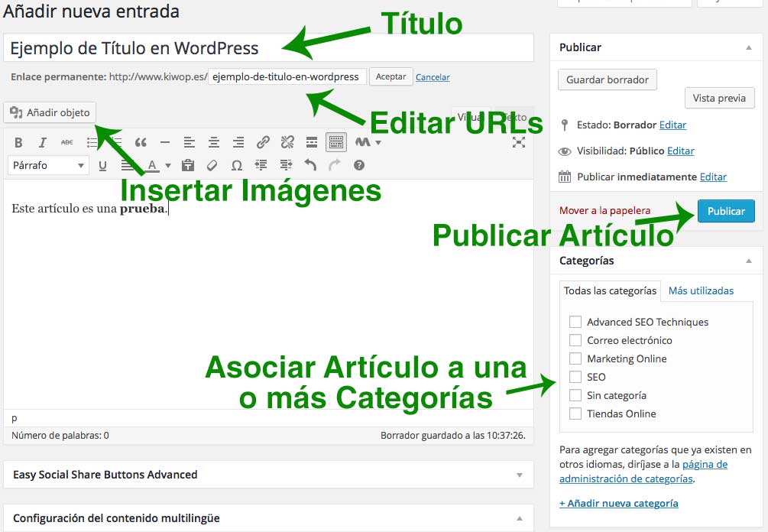The image size is (768, 532).
Task: Insert horizontal line
Action: (x=165, y=142)
